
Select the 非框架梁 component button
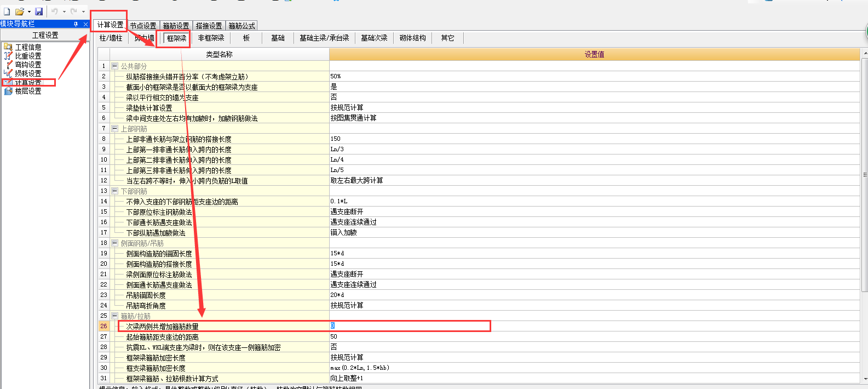211,38
